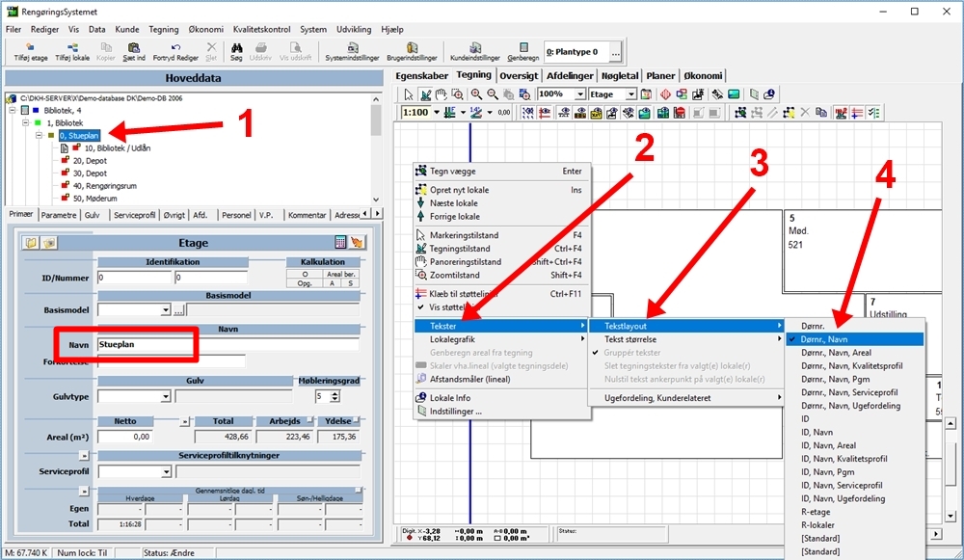
Task: Select Opret nyt lokale in context menu
Action: [501, 190]
